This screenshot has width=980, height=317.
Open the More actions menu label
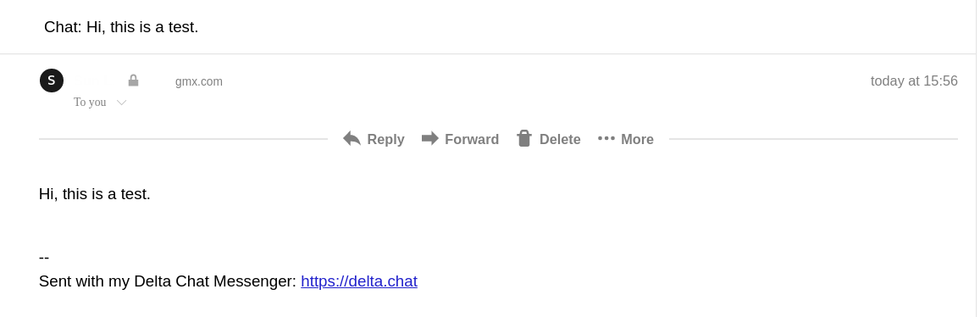click(637, 140)
